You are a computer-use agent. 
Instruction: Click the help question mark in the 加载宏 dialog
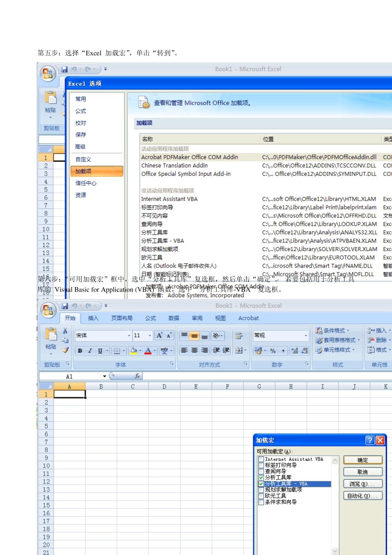[x=370, y=440]
